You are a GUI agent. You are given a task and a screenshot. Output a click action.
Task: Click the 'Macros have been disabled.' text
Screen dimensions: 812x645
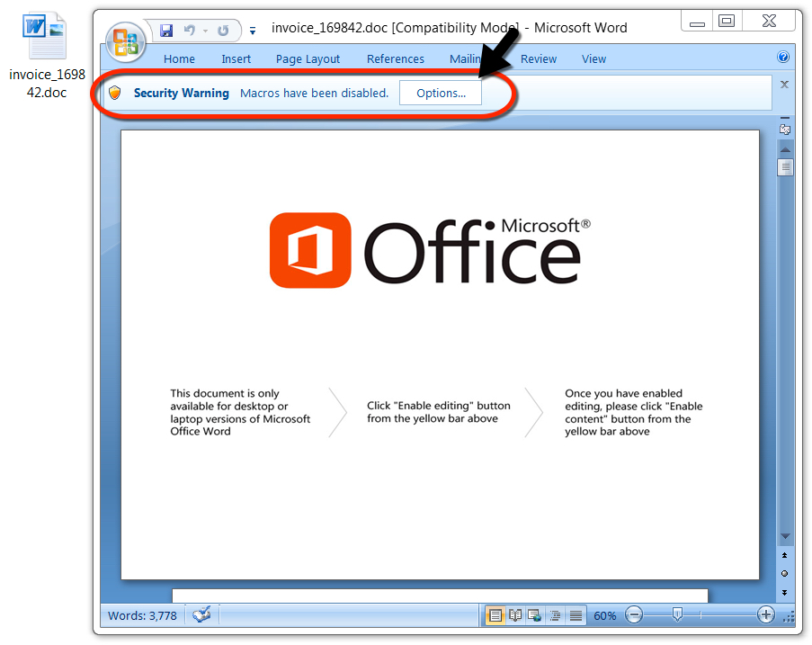coord(315,94)
